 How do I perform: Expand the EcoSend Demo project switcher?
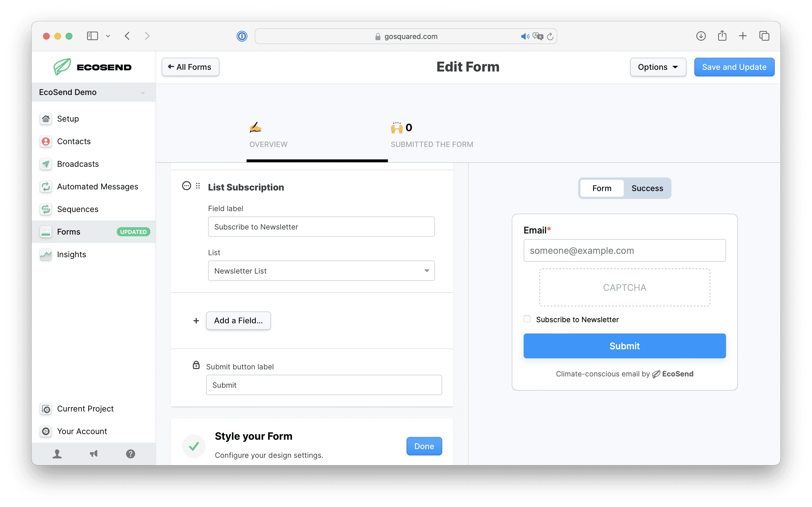point(94,92)
